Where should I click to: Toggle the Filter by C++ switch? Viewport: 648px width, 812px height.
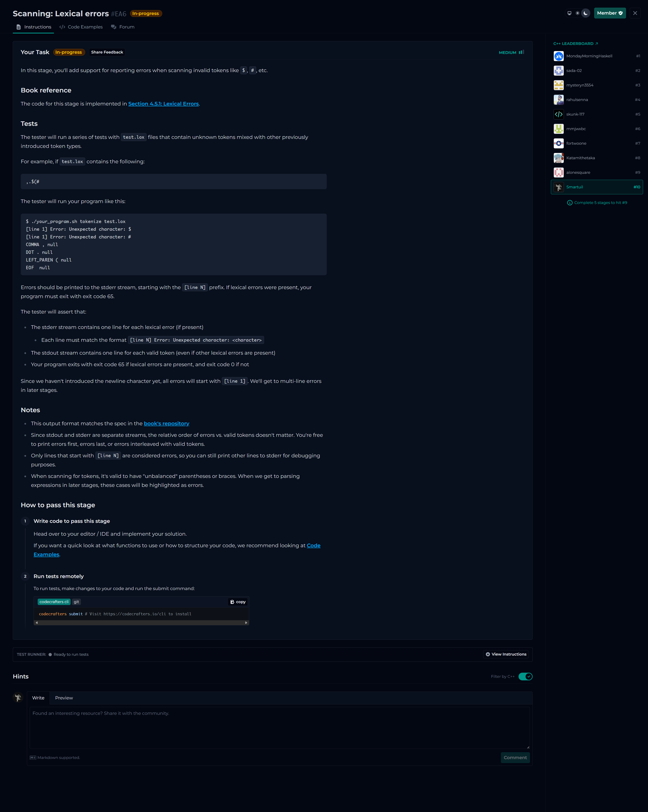(x=525, y=676)
